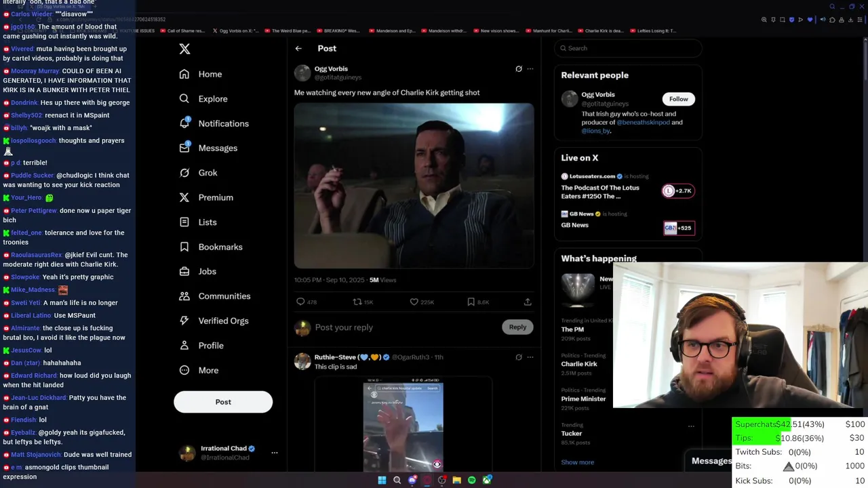This screenshot has width=868, height=488.
Task: Click the X Search input field
Action: [628, 48]
